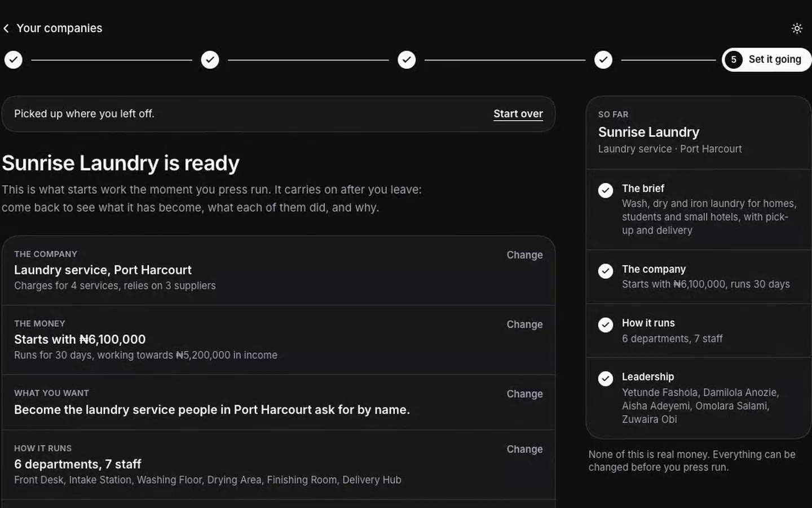Click "Charges for 4 services, relies on 3 suppliers"
The width and height of the screenshot is (812, 508).
(x=115, y=286)
